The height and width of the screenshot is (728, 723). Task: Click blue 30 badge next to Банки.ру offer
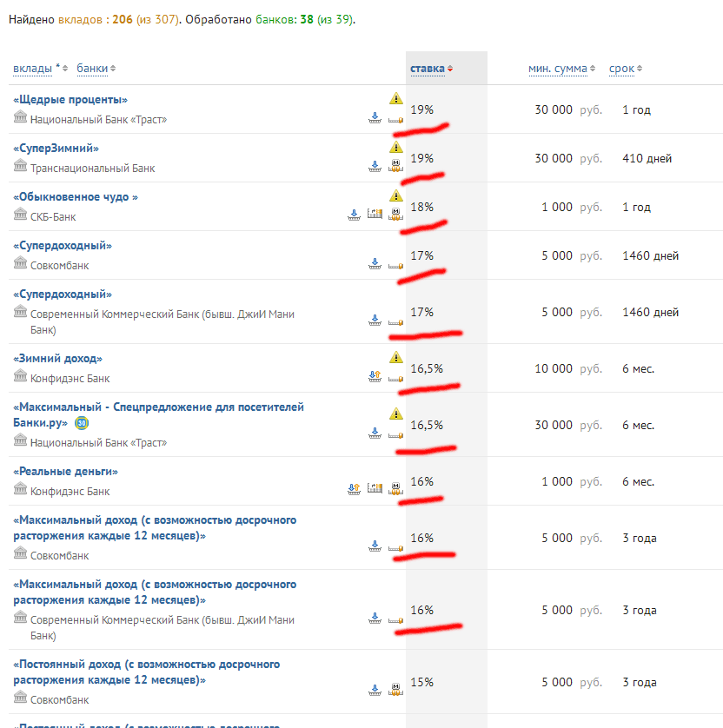coord(82,423)
